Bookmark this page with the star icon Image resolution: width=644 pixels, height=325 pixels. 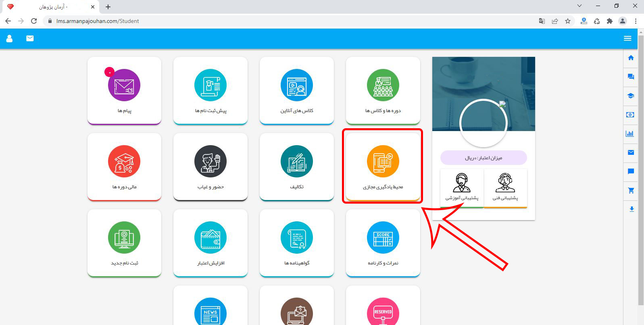click(x=568, y=21)
